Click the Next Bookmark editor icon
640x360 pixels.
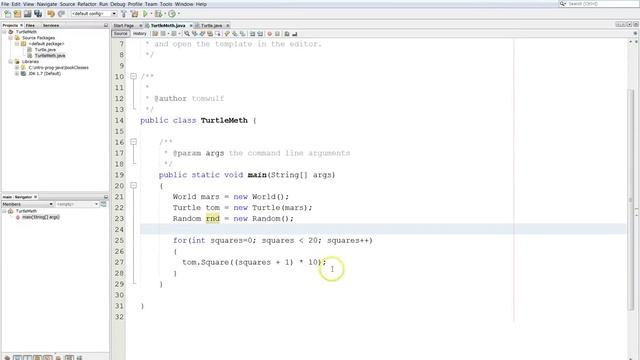235,33
